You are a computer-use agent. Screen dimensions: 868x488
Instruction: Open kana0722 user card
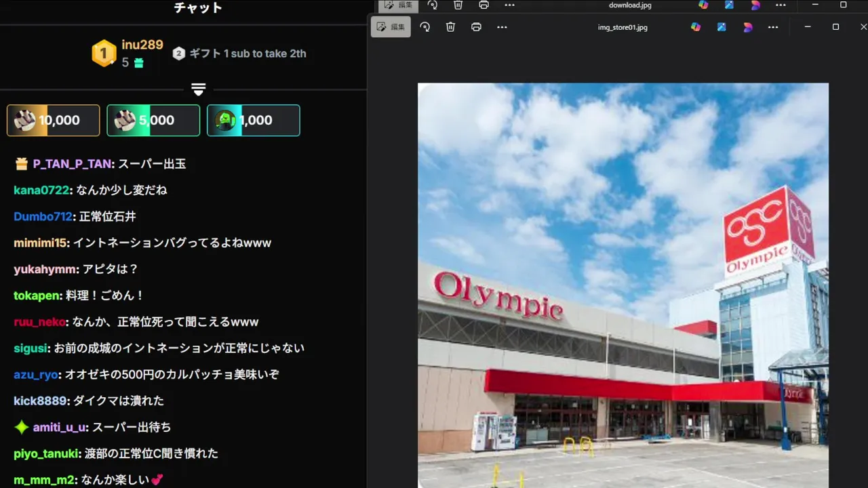pos(42,190)
